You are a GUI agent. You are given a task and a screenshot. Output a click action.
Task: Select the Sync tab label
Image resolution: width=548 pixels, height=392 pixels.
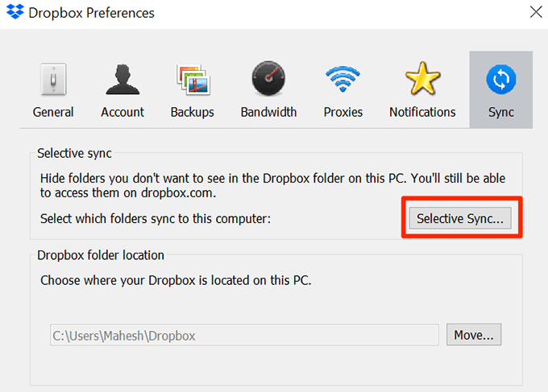(500, 112)
